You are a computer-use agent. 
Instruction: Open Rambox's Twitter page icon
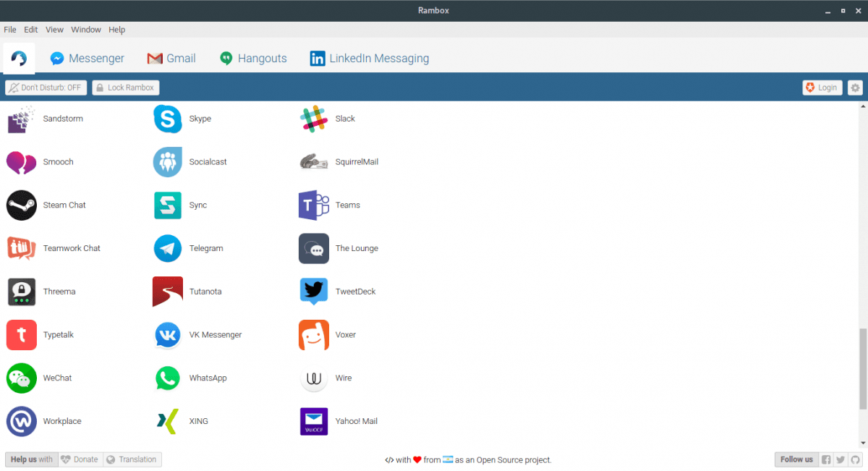coord(840,459)
